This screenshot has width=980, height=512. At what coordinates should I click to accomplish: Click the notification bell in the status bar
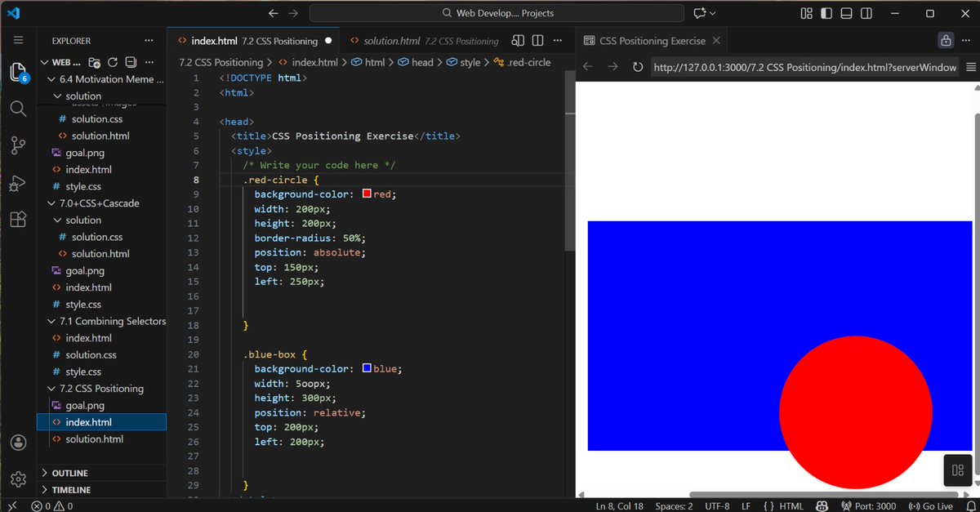(x=970, y=505)
